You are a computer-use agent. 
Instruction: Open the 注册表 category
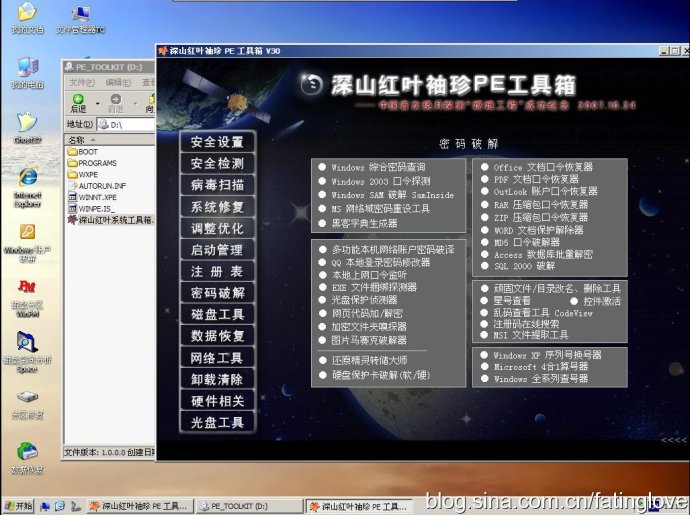217,271
